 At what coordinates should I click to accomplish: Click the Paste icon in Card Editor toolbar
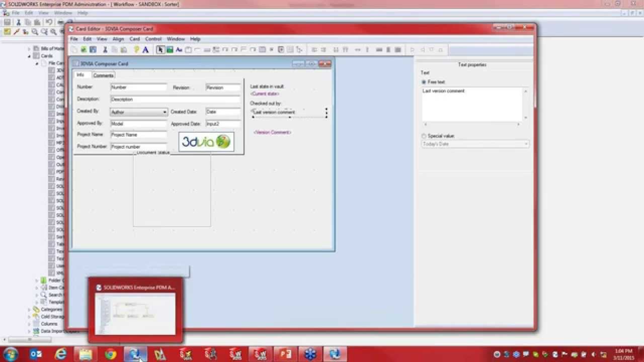tap(123, 50)
